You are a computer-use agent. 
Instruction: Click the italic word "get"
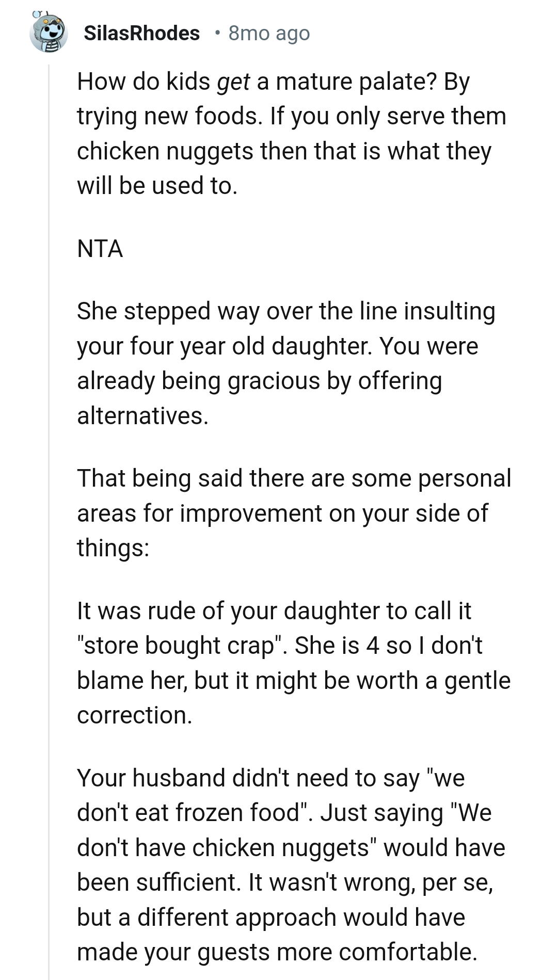coord(233,82)
